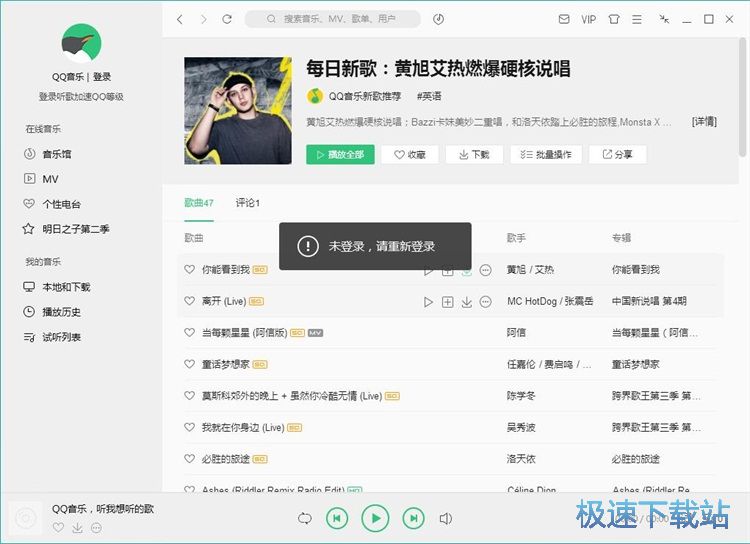Click the playlist cover image

click(238, 111)
